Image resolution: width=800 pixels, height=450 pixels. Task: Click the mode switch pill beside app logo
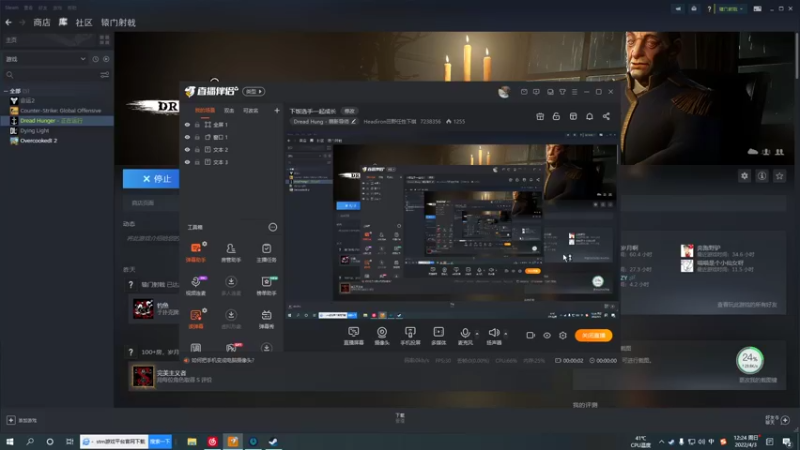coord(254,91)
